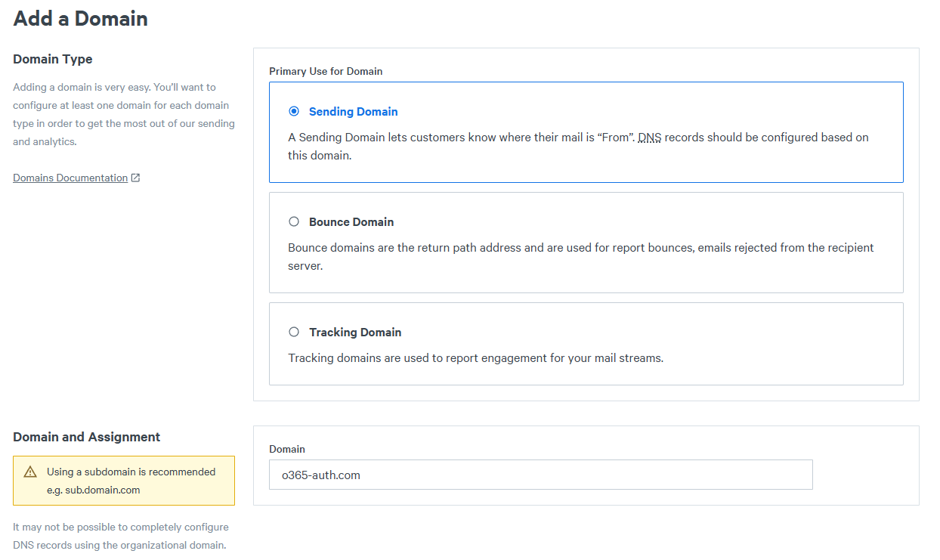Click the Domain and Assignment section heading
This screenshot has height=560, width=940.
(x=87, y=437)
